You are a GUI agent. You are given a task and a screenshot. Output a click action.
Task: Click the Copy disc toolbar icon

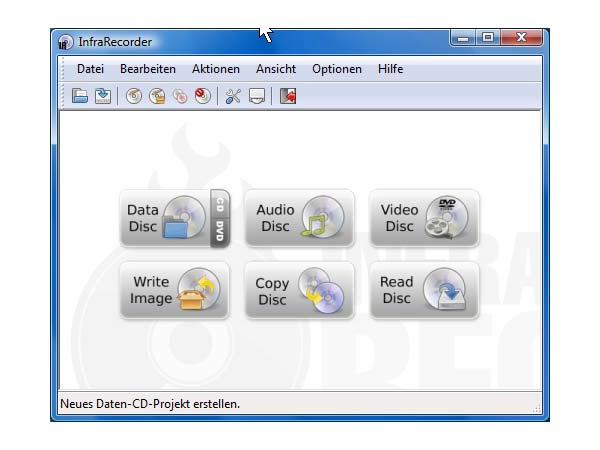pos(180,96)
